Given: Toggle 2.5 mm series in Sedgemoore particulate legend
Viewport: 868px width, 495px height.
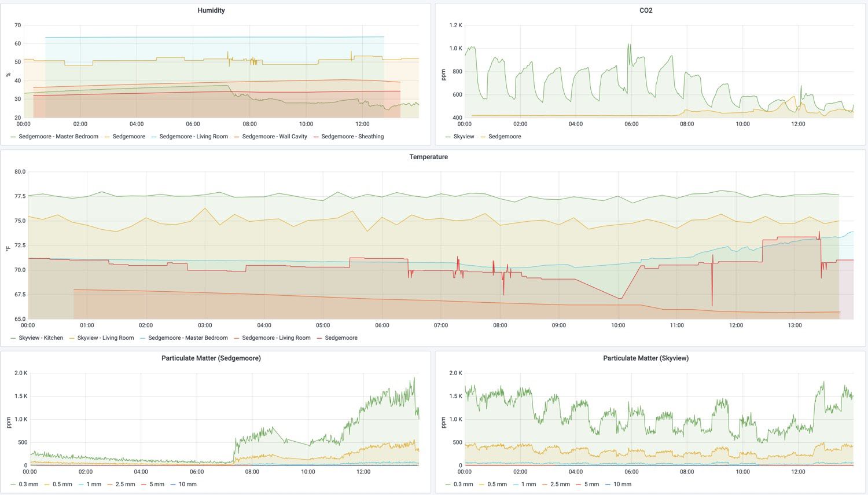Looking at the screenshot, I should click(x=125, y=485).
